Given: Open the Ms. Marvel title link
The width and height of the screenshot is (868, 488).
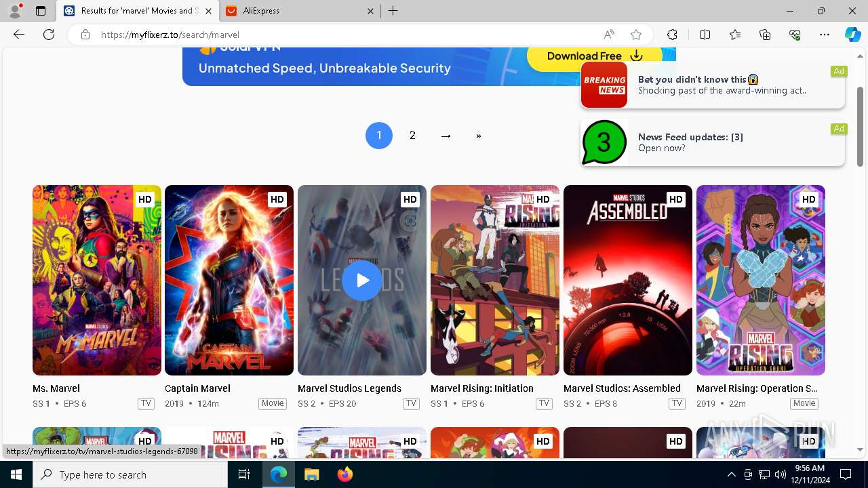Looking at the screenshot, I should (x=56, y=388).
